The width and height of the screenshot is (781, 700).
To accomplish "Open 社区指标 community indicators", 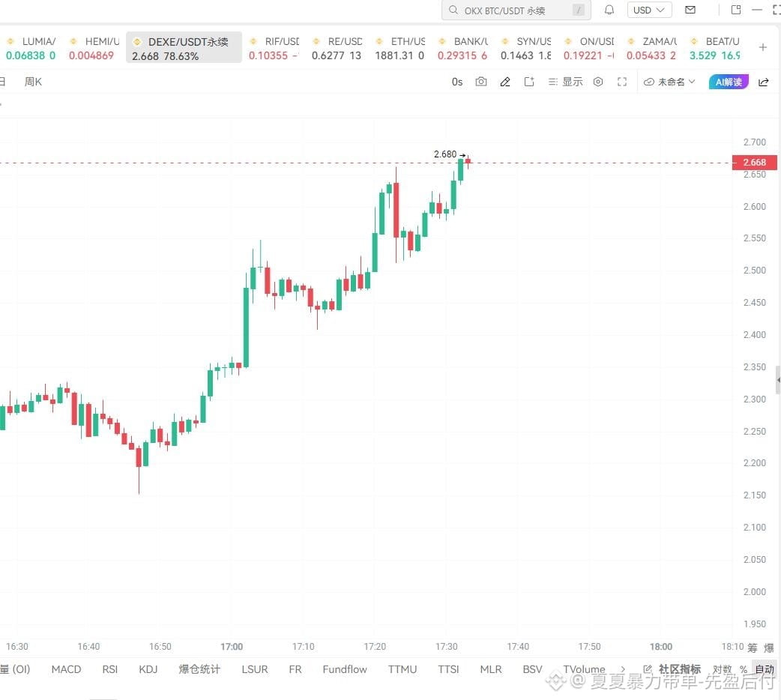I will point(679,669).
